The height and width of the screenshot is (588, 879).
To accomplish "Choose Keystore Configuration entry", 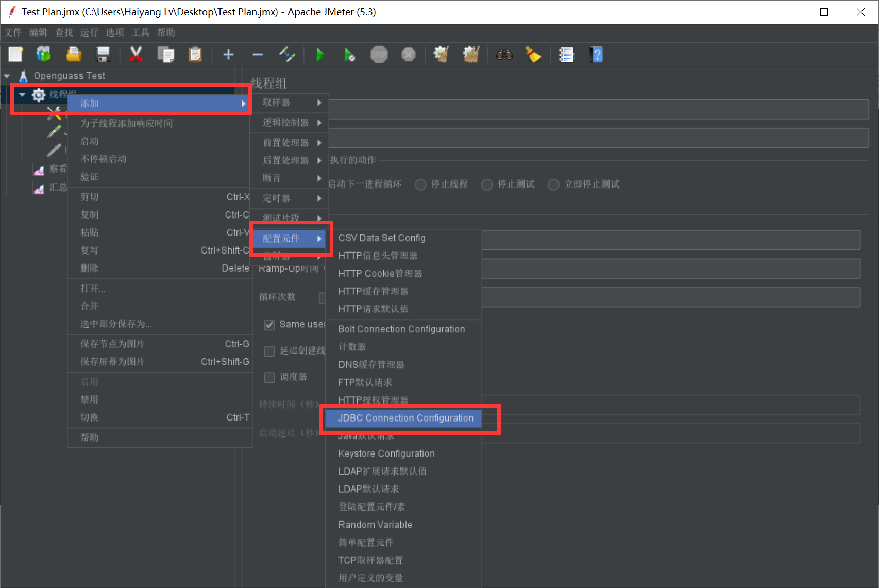I will [403, 453].
